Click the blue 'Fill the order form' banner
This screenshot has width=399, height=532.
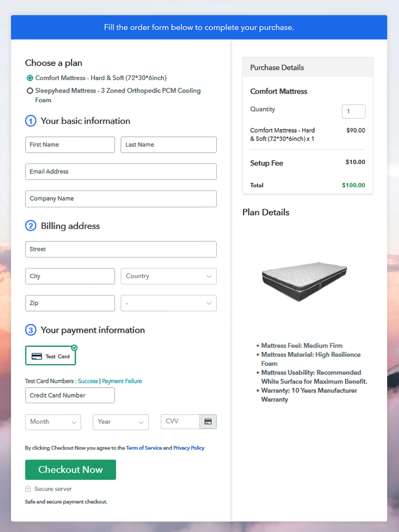coord(199,28)
